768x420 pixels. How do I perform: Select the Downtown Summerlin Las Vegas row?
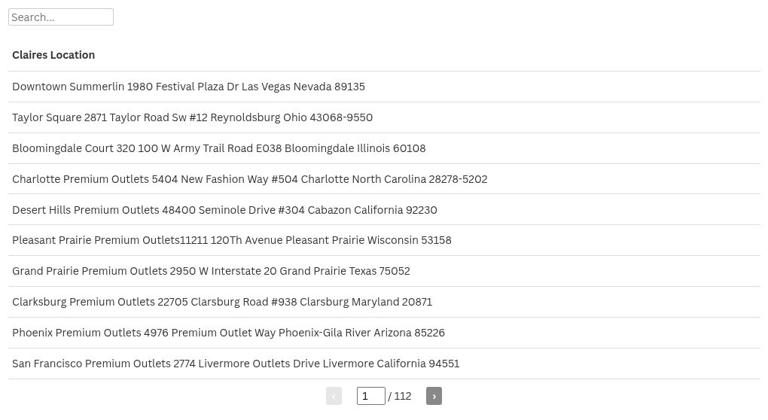(x=384, y=87)
